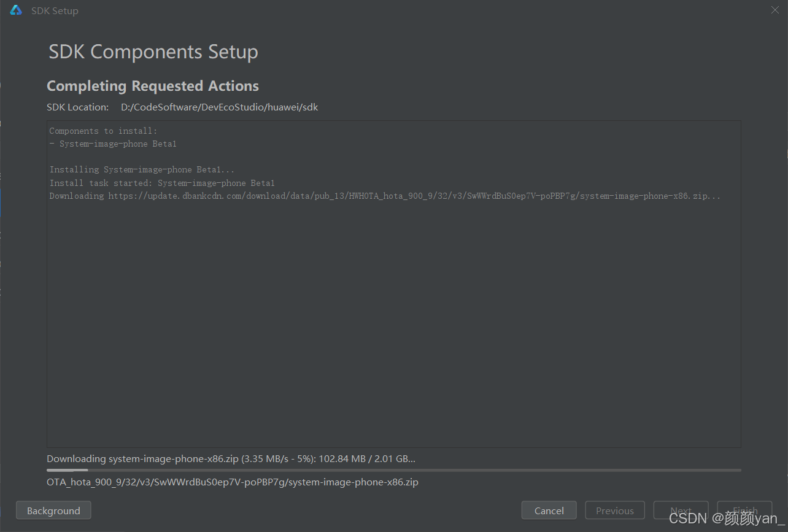Click the Previous button
The height and width of the screenshot is (532, 788).
tap(615, 511)
